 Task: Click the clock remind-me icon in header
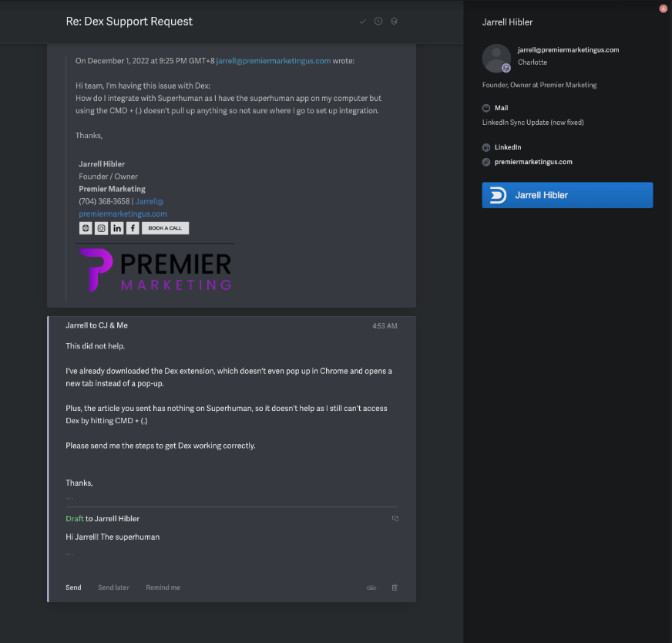378,21
